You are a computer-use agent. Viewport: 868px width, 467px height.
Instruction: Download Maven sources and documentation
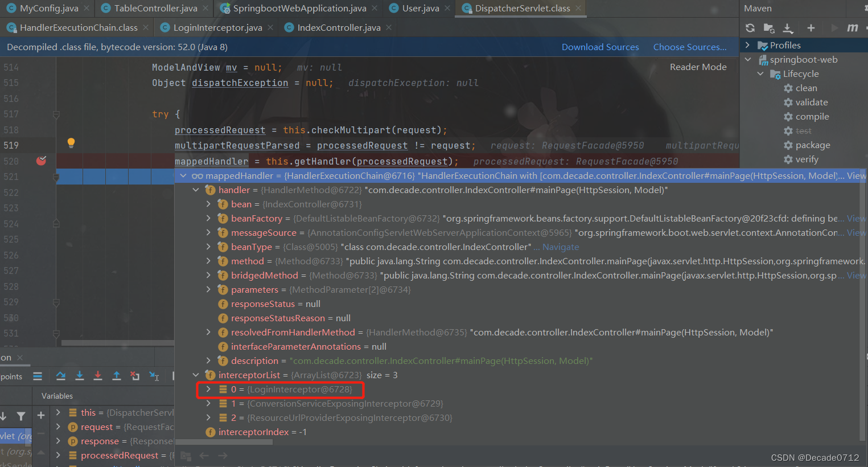[x=788, y=28]
